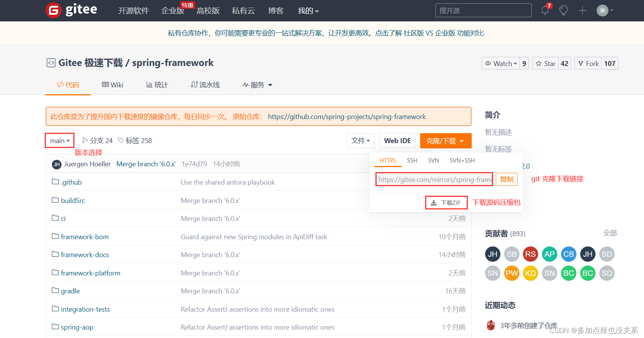Click the framework-bom folder icon
This screenshot has height=338, width=644.
(x=55, y=236)
